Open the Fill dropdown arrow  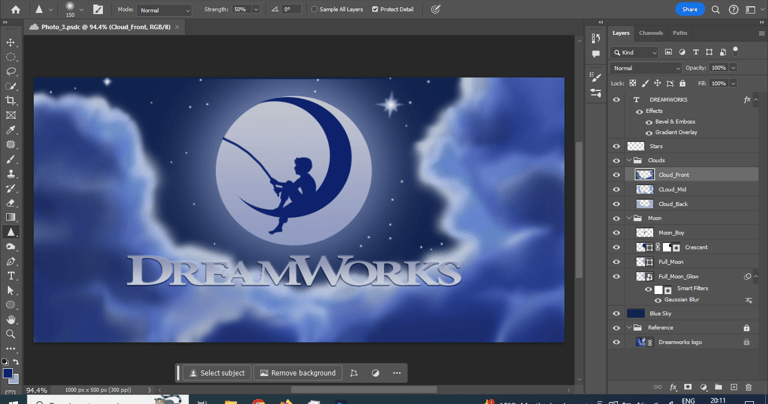click(733, 83)
